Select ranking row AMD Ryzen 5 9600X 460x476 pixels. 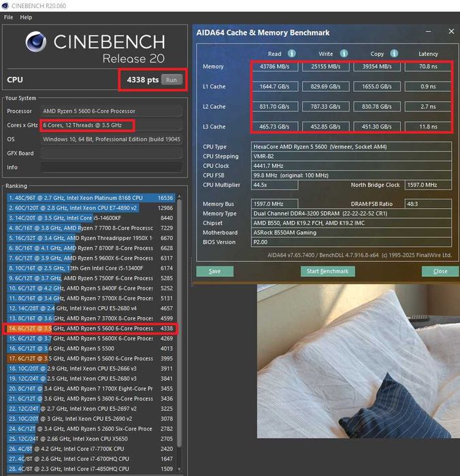[91, 258]
